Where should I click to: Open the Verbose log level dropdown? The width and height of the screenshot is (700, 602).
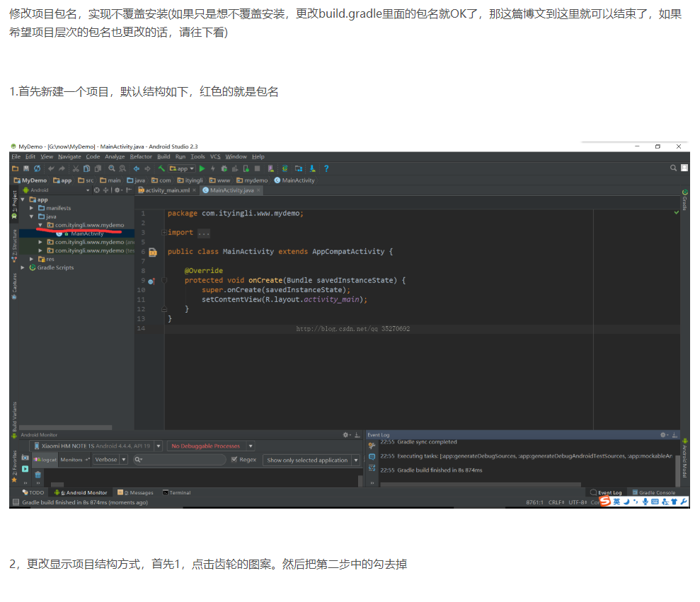tap(110, 460)
